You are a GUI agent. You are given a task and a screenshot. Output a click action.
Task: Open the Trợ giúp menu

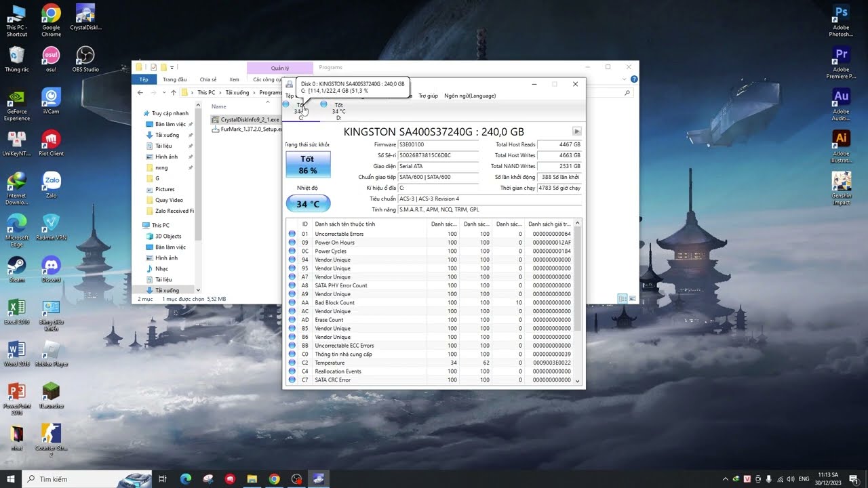pos(428,96)
